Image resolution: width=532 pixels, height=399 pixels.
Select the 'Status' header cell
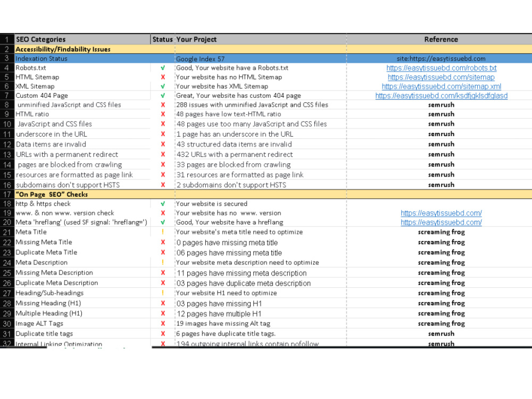[x=162, y=39]
